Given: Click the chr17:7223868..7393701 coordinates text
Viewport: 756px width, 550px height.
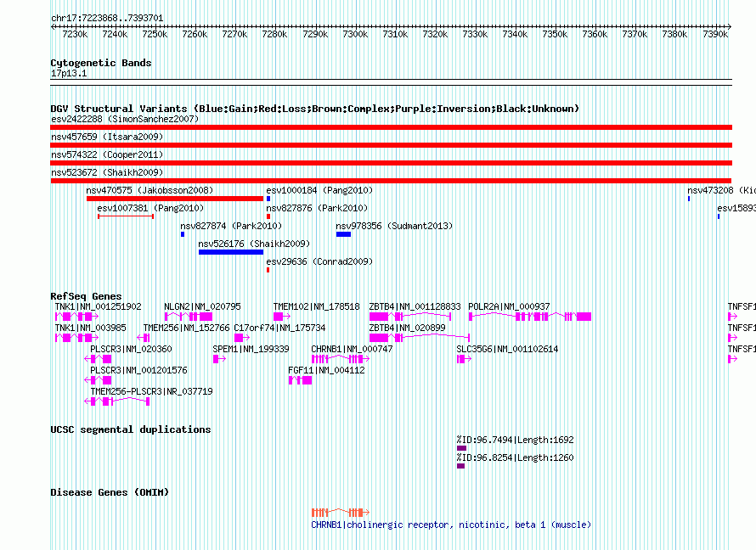Looking at the screenshot, I should [x=107, y=18].
